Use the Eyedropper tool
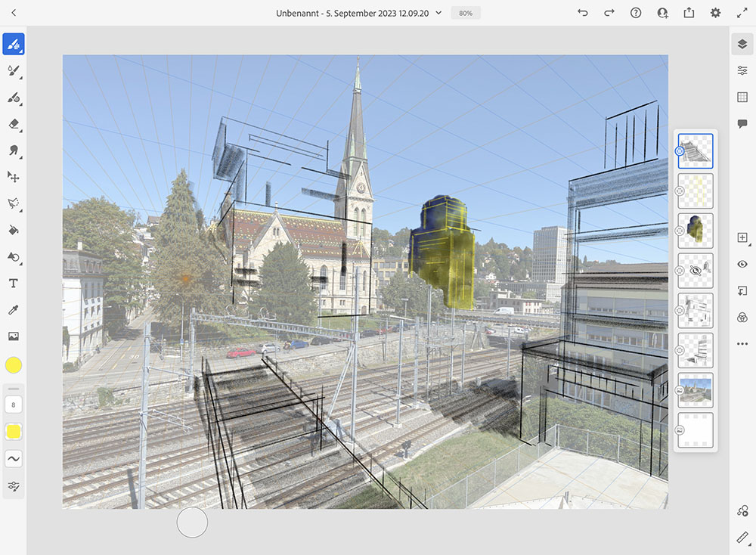The image size is (756, 555). click(x=13, y=310)
